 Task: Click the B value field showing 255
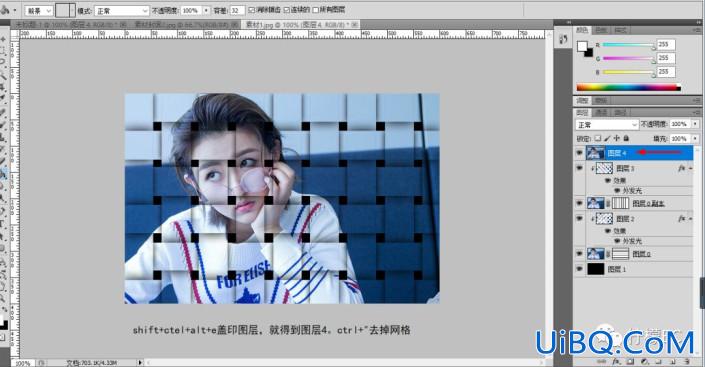tap(666, 71)
